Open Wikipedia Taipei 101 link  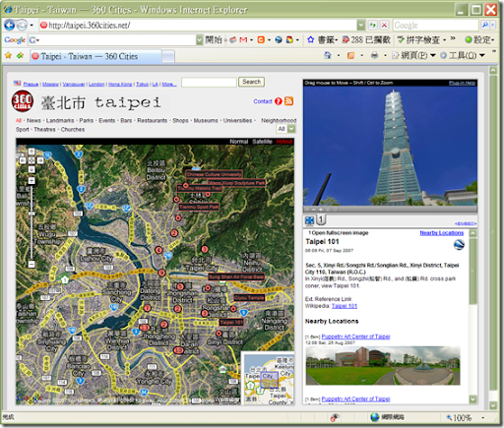click(345, 306)
